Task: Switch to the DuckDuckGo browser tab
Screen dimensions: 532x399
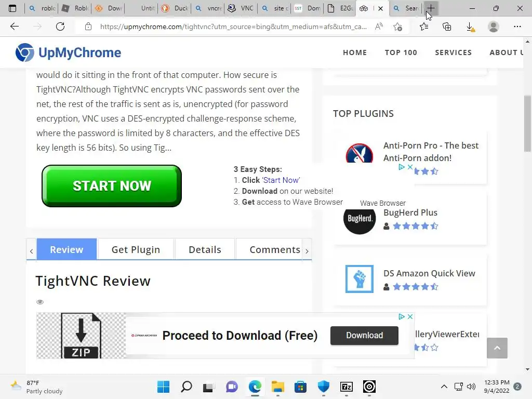Action: [176, 8]
